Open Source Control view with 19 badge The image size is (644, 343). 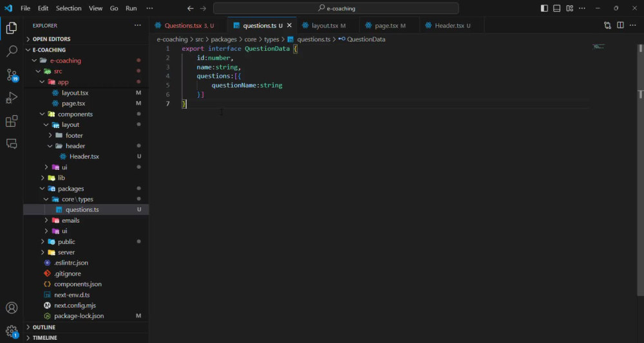tap(12, 75)
